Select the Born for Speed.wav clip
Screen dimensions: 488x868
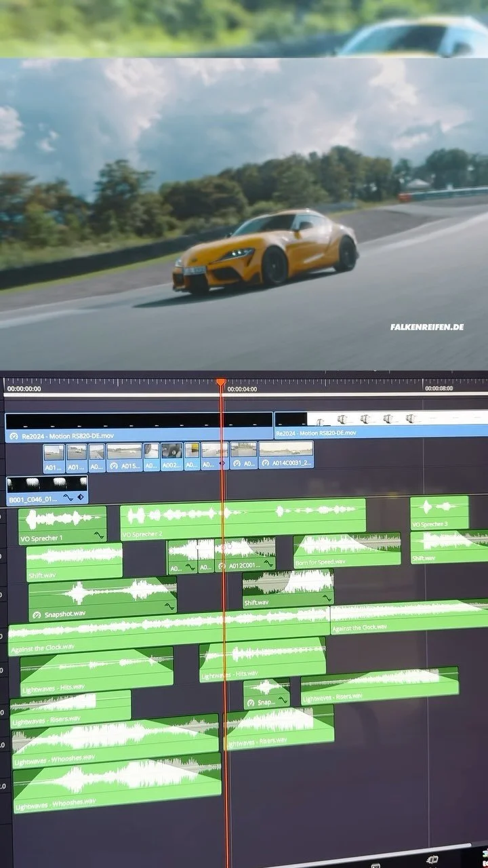(x=347, y=550)
